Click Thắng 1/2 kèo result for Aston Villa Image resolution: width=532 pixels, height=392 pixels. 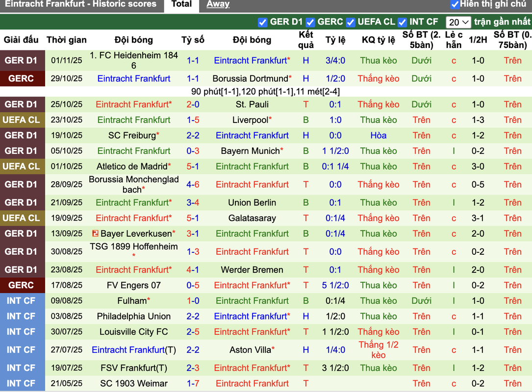(x=379, y=350)
